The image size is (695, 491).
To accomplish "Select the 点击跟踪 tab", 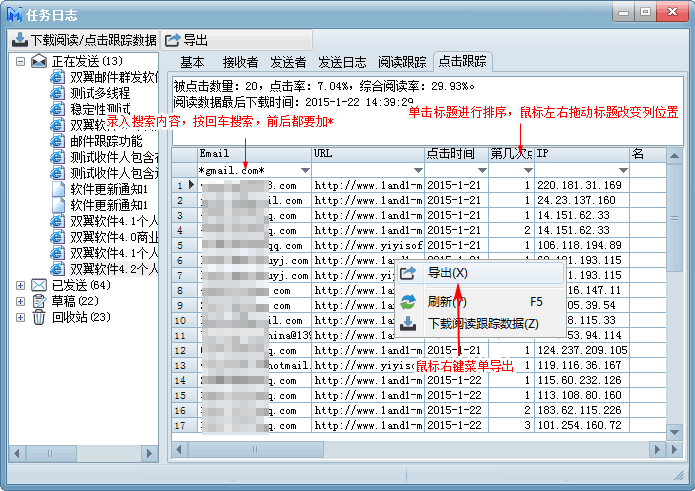I will [x=462, y=61].
